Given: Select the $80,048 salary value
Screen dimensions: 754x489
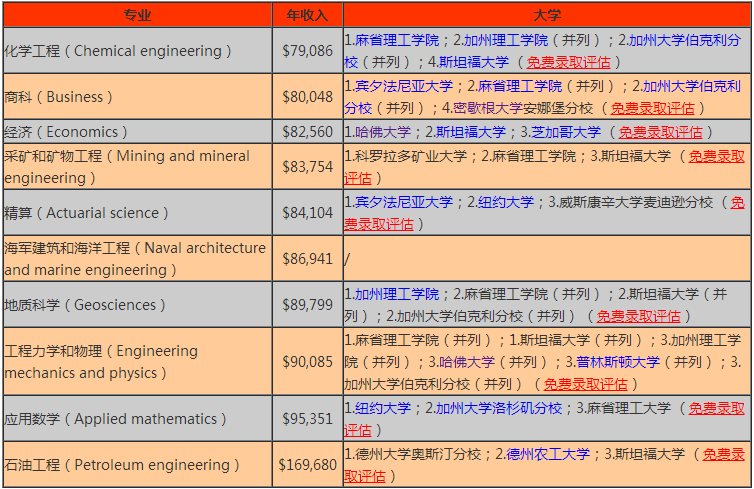Looking at the screenshot, I should point(308,97).
